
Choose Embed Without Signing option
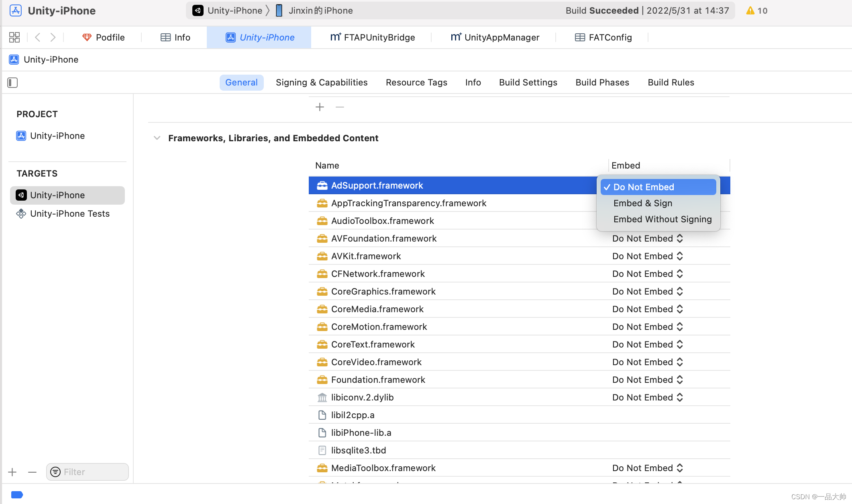[x=662, y=219]
